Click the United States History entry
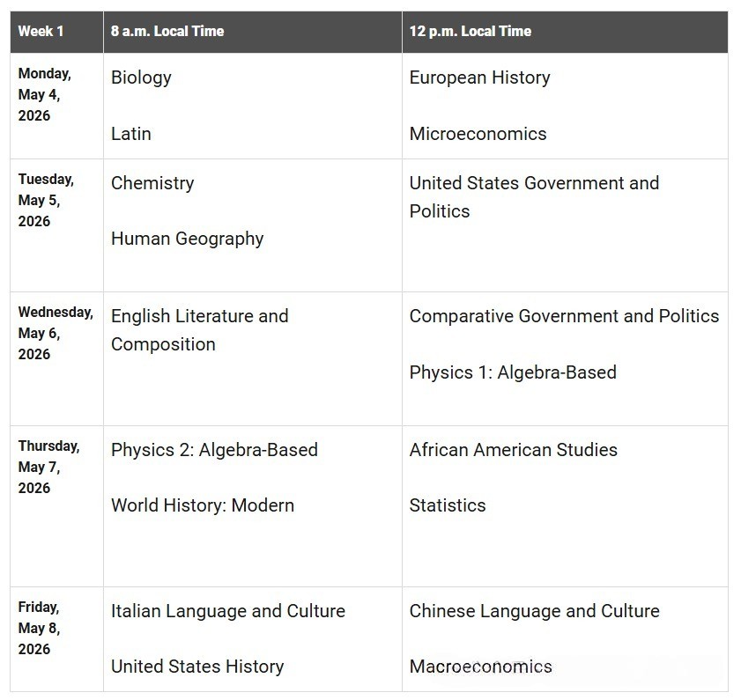Screen dimensions: 741x700 (197, 667)
